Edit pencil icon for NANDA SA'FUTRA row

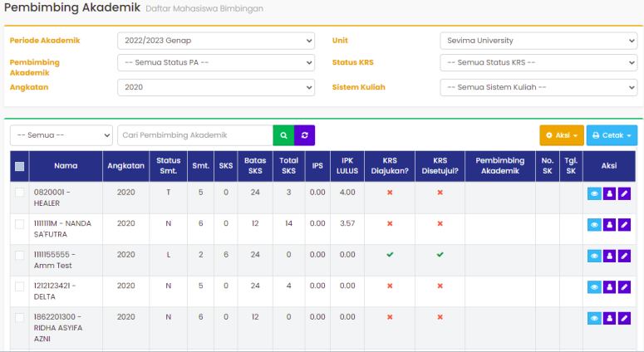[624, 225]
